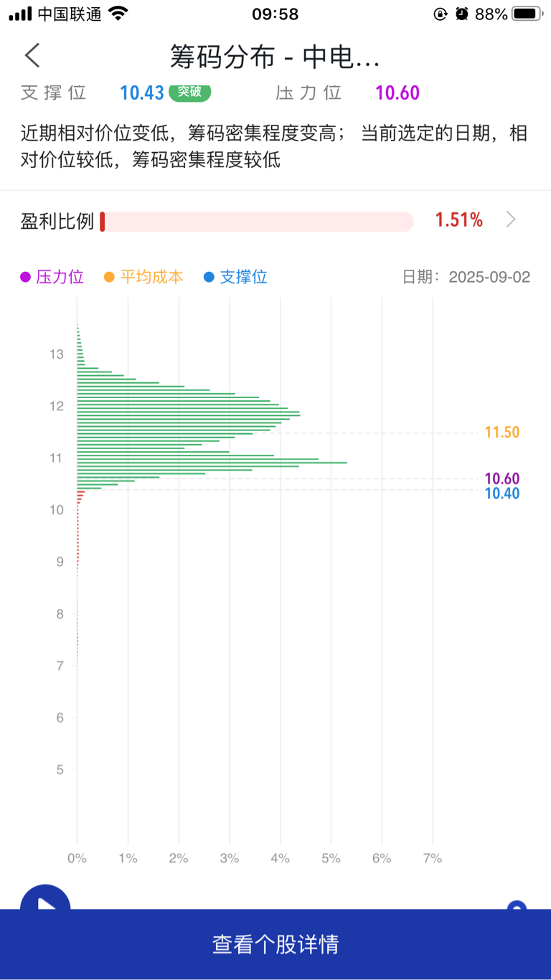This screenshot has height=980, width=551.
Task: Click the blue 支撑位 legend dot
Action: [209, 277]
